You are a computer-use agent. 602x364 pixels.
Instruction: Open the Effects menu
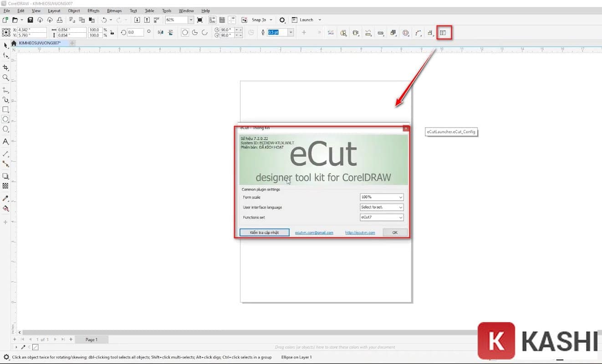click(93, 10)
